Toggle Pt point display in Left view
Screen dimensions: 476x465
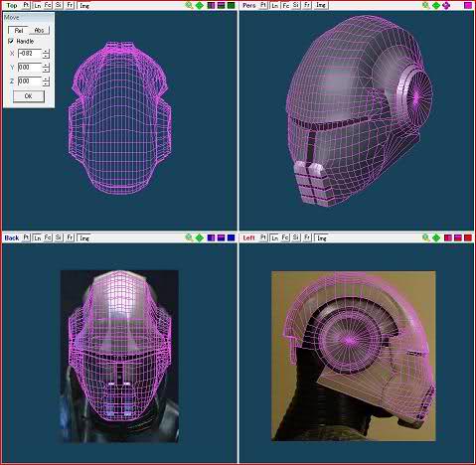pyautogui.click(x=263, y=237)
